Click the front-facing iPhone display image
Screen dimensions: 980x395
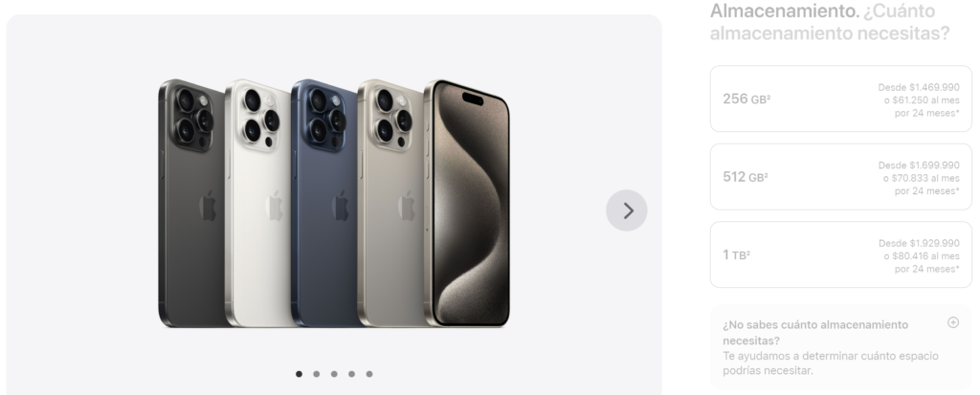point(467,203)
